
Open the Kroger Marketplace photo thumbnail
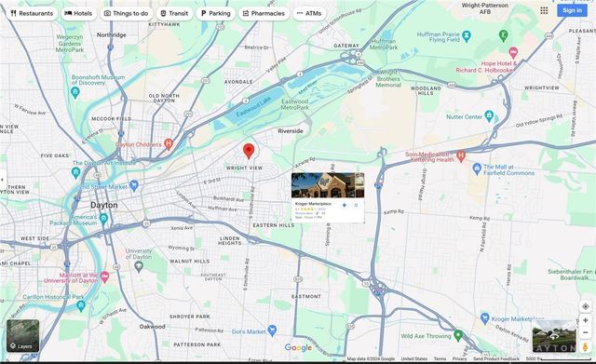(x=328, y=185)
